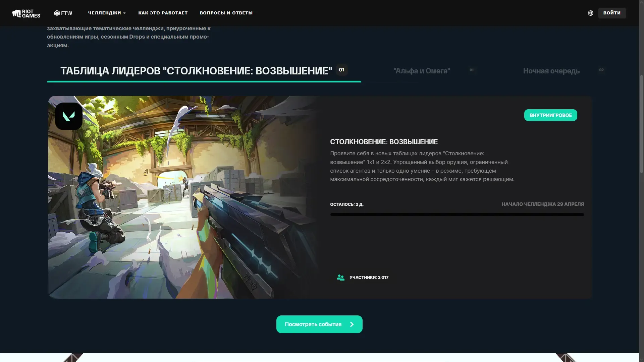Click the ОСТАЛОСЬ: 2 Д. label
This screenshot has height=362, width=644.
[346, 204]
